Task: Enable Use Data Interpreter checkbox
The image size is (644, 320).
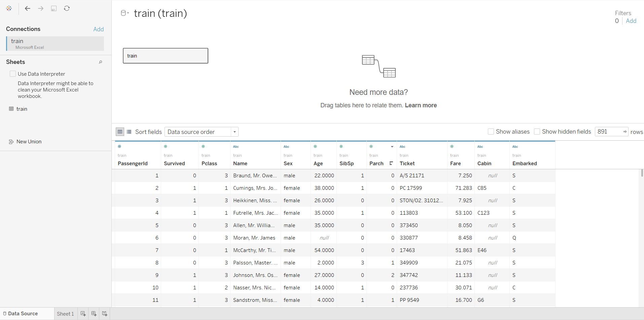Action: pos(13,74)
